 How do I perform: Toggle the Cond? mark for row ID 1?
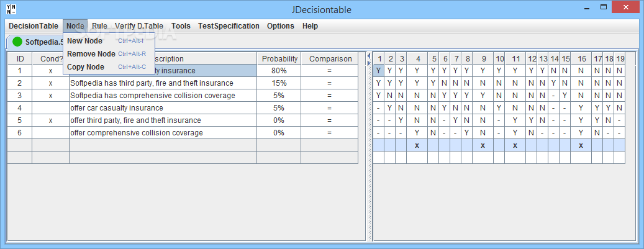(x=50, y=71)
